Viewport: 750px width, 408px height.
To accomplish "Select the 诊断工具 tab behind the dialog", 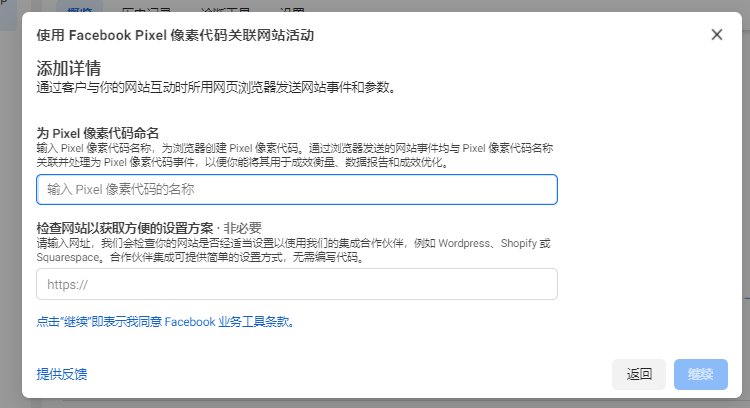I will [x=225, y=10].
